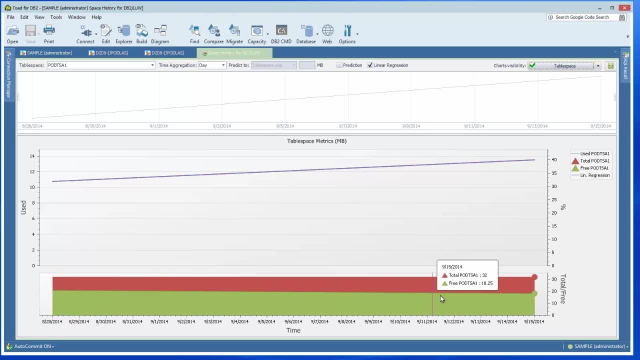
Task: Click the green chart icon beside Tablespace button
Action: click(x=611, y=66)
